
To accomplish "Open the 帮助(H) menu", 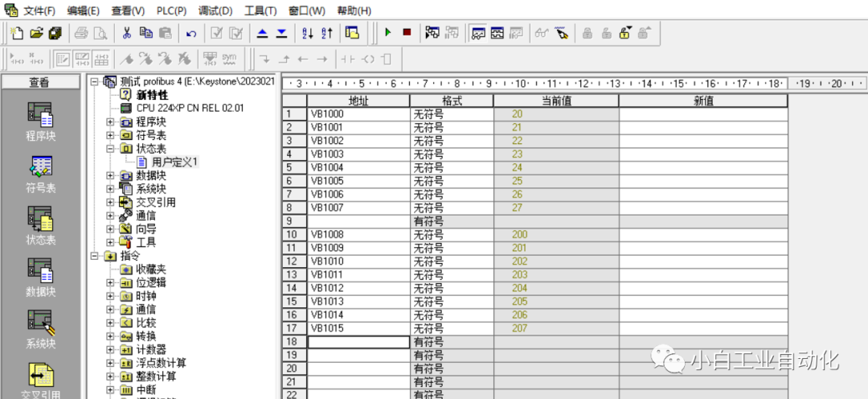I will [354, 10].
